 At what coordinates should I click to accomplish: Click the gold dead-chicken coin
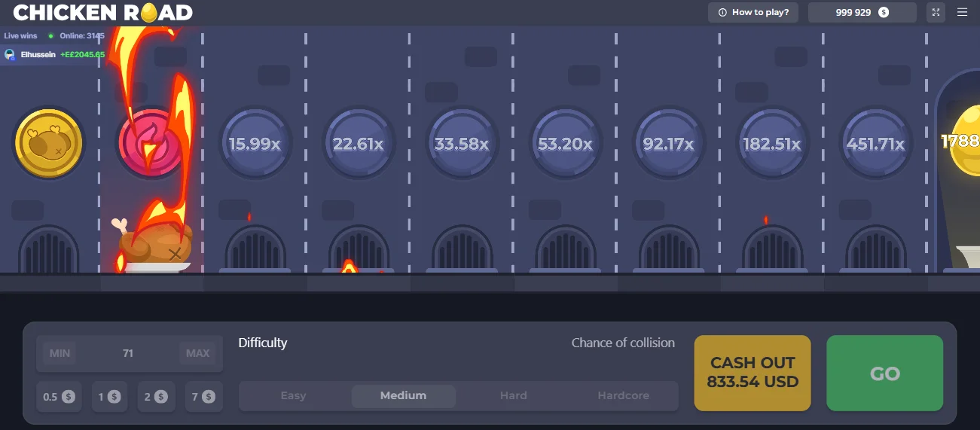(49, 143)
